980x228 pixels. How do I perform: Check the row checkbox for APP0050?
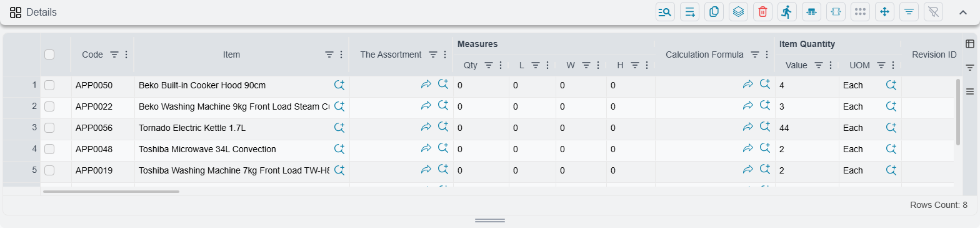tap(49, 85)
